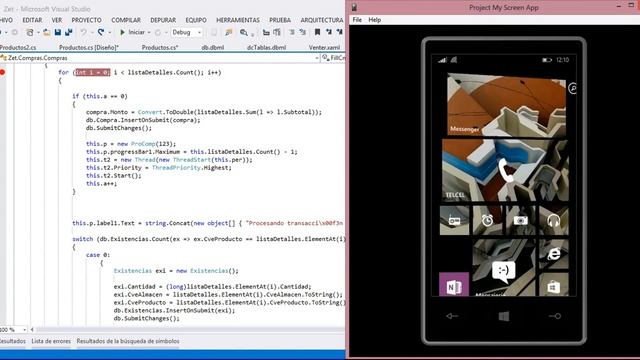Click the decrease indent toolbar icon
This screenshot has width=640, height=360.
coord(266,32)
